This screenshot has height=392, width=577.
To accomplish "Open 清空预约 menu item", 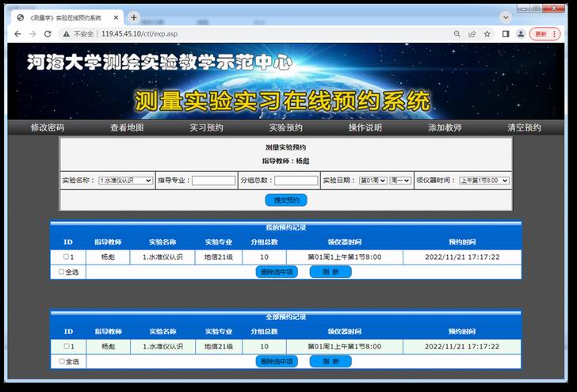I will click(525, 127).
